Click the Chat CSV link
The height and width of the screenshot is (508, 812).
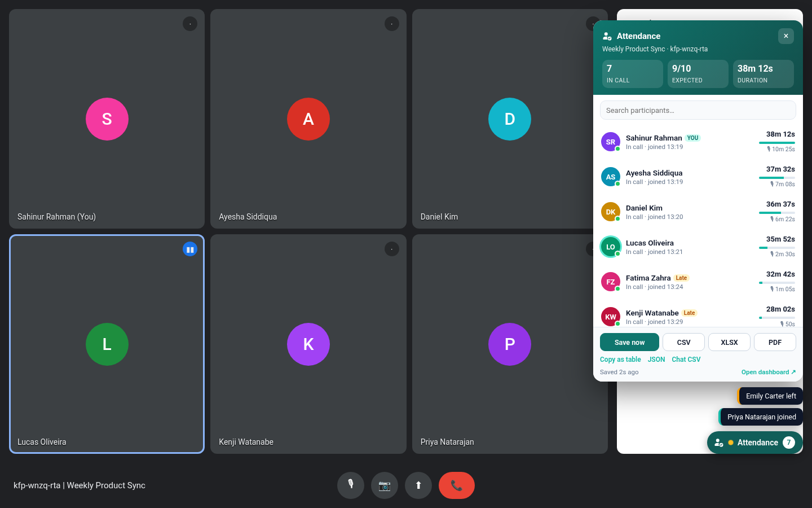tap(686, 360)
